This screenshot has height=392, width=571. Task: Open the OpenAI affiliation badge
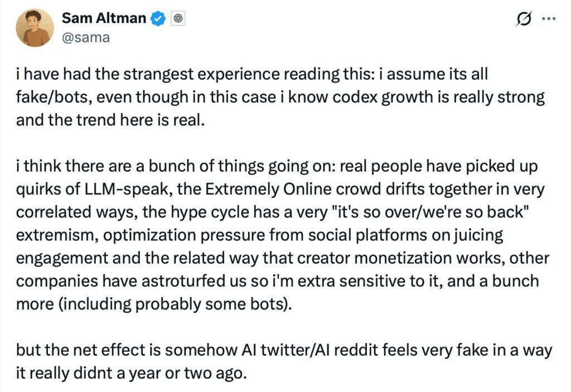pyautogui.click(x=178, y=19)
